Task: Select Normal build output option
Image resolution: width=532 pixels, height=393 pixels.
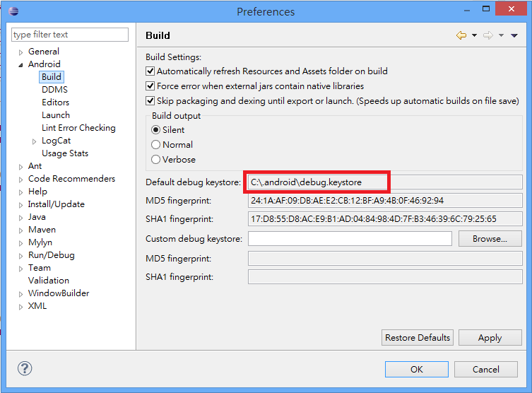Action: coord(155,145)
